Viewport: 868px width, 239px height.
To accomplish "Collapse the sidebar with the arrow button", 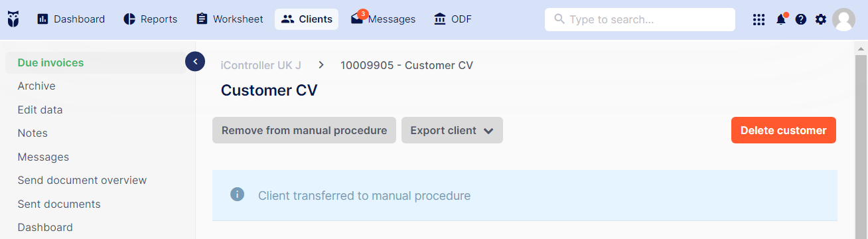I will (195, 62).
